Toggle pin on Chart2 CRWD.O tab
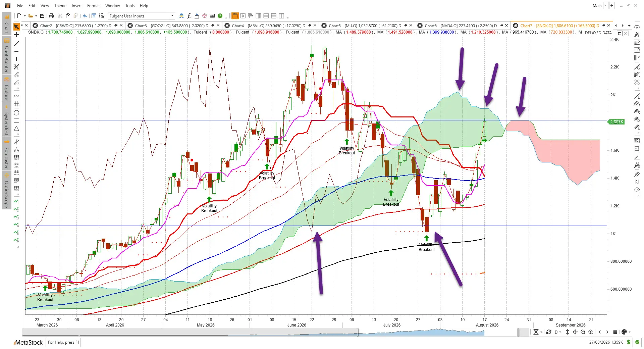The width and height of the screenshot is (644, 349). (x=116, y=26)
